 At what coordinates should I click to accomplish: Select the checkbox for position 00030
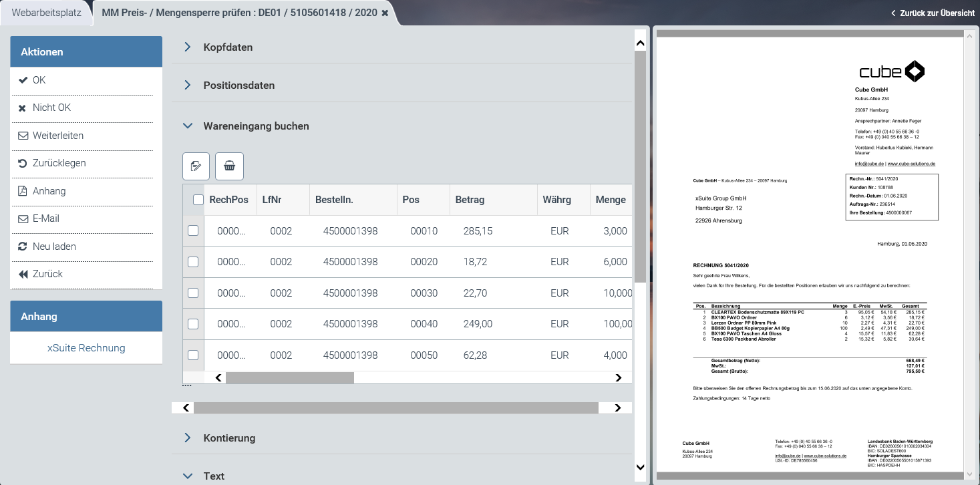(193, 293)
